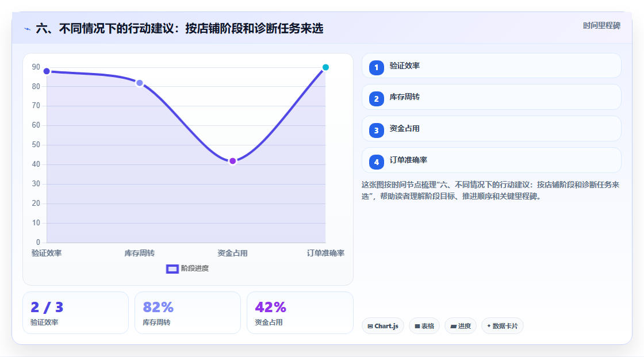Click the x-axis label 库存周转
Image resolution: width=644 pixels, height=357 pixels.
[x=140, y=253]
